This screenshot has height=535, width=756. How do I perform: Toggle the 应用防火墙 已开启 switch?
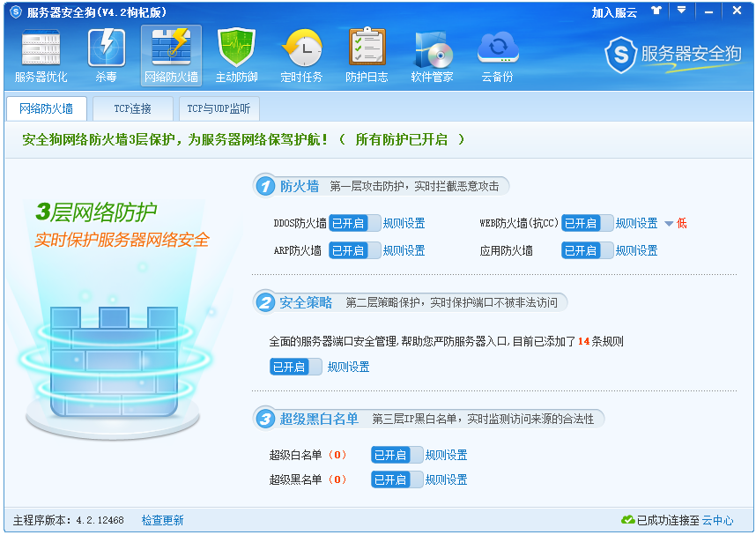[587, 250]
